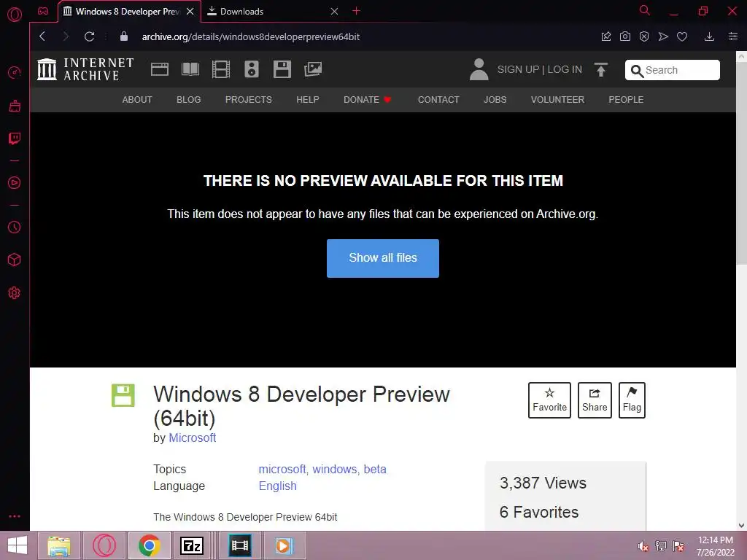The image size is (747, 560).
Task: Take a snapshot with camera icon
Action: click(625, 36)
